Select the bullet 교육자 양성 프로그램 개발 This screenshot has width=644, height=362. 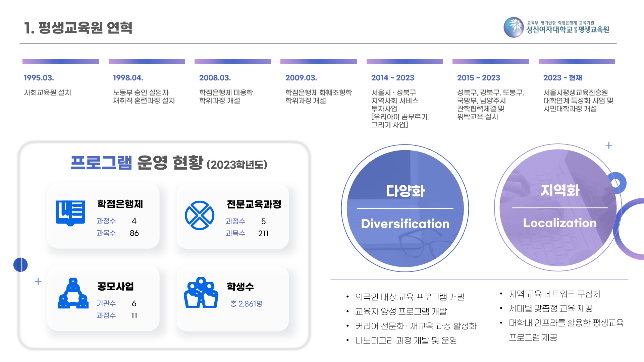[401, 311]
